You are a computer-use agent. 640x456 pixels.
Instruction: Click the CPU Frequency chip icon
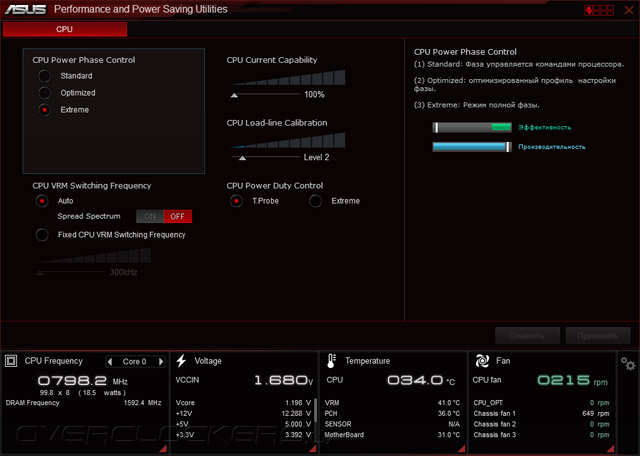[11, 361]
